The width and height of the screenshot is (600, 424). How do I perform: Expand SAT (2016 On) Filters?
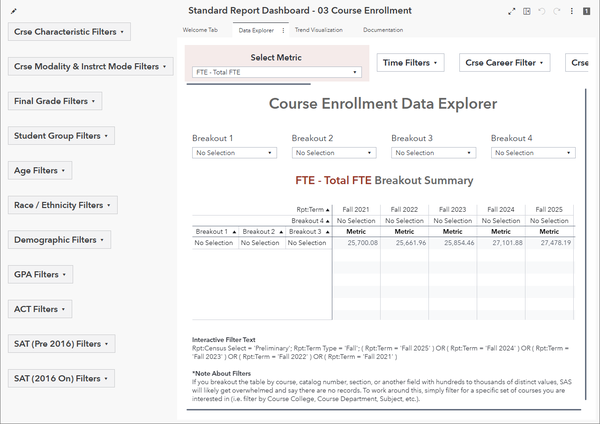61,378
